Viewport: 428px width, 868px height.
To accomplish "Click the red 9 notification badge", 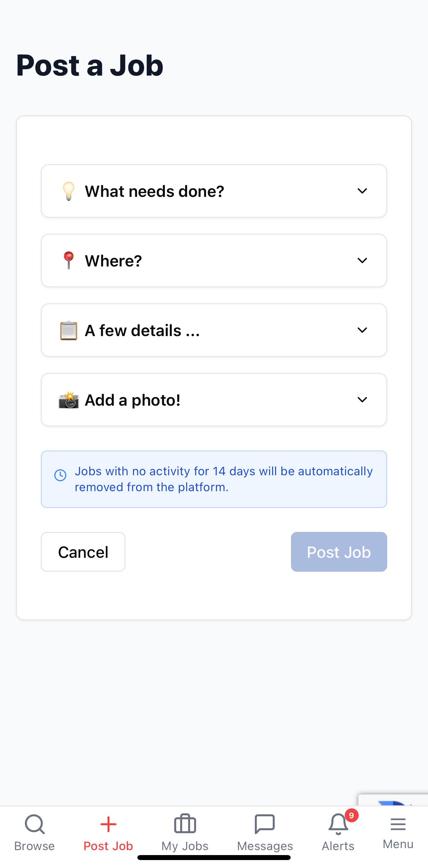I will point(351,815).
